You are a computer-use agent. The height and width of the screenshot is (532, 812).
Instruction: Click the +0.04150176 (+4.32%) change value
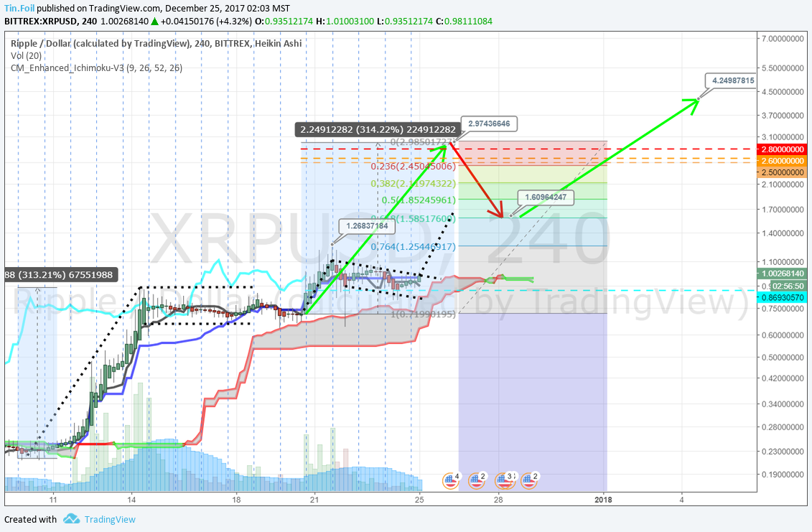coord(205,22)
